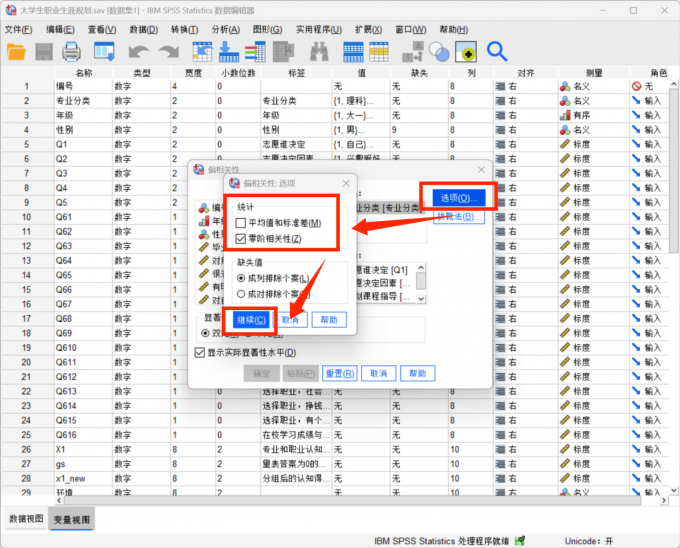Click the redo arrow icon
This screenshot has height=548, width=680.
click(169, 52)
